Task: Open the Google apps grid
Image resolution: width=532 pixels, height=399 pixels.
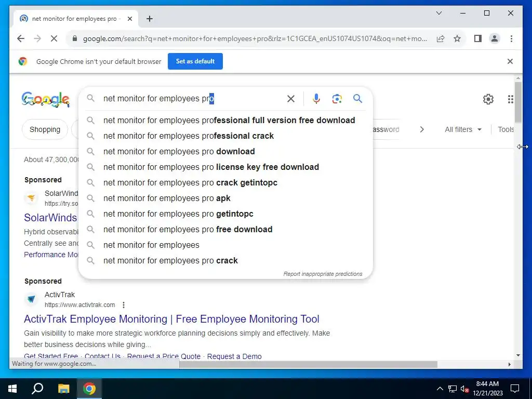Action: (x=510, y=99)
